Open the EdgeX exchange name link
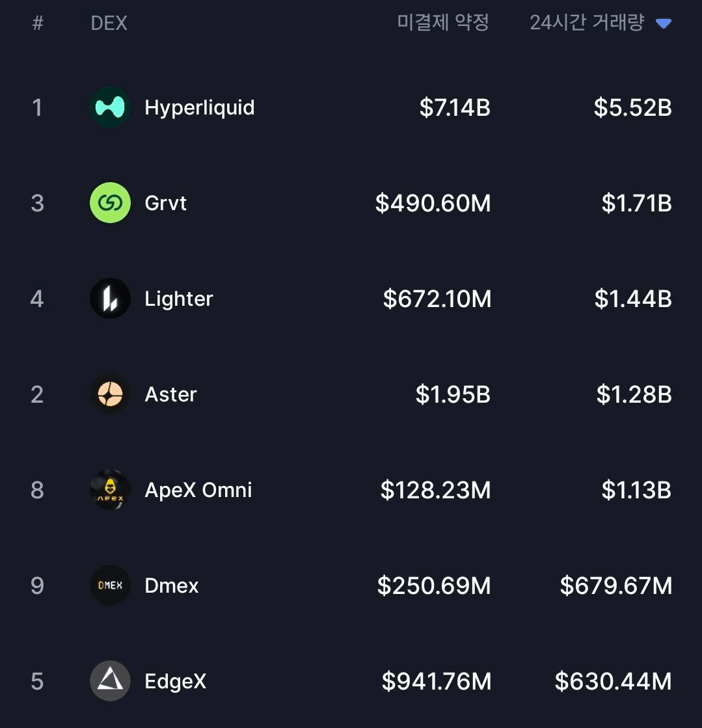 click(x=176, y=681)
